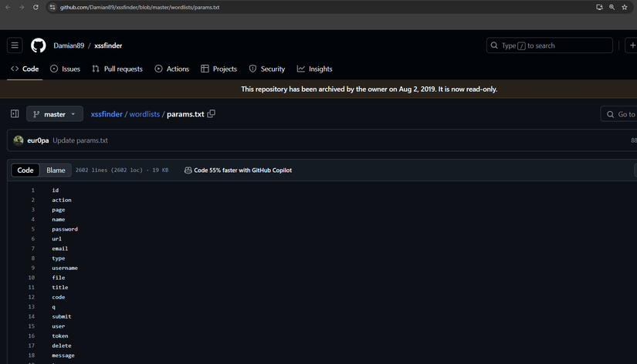Click the 'token' line text
This screenshot has height=364, width=637.
(x=60, y=336)
